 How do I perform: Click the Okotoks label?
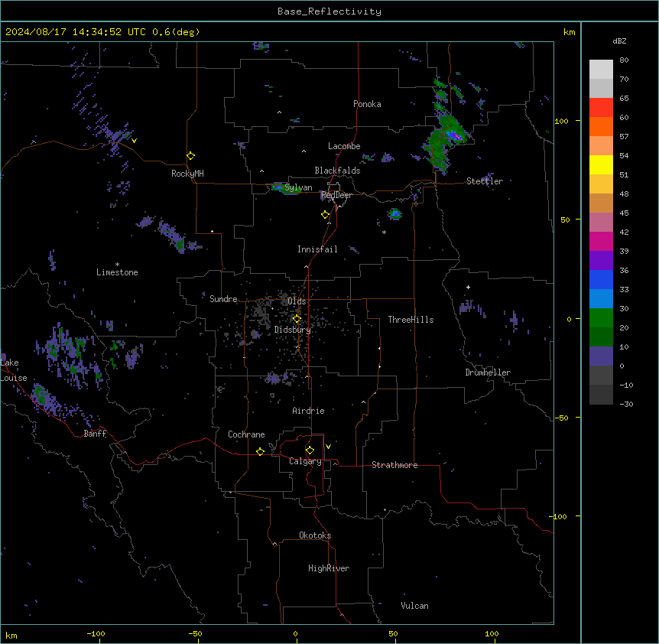tap(315, 535)
